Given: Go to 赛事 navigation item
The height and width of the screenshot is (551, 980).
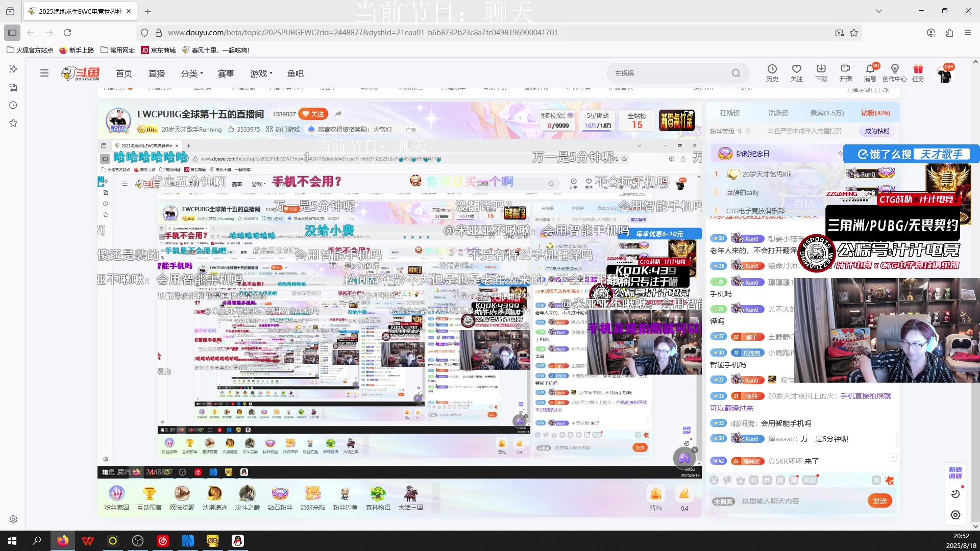Looking at the screenshot, I should pyautogui.click(x=226, y=73).
